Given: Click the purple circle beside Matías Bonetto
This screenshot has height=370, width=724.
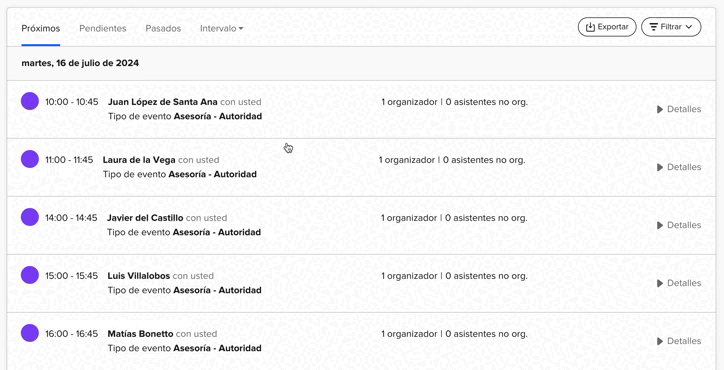Looking at the screenshot, I should point(30,333).
